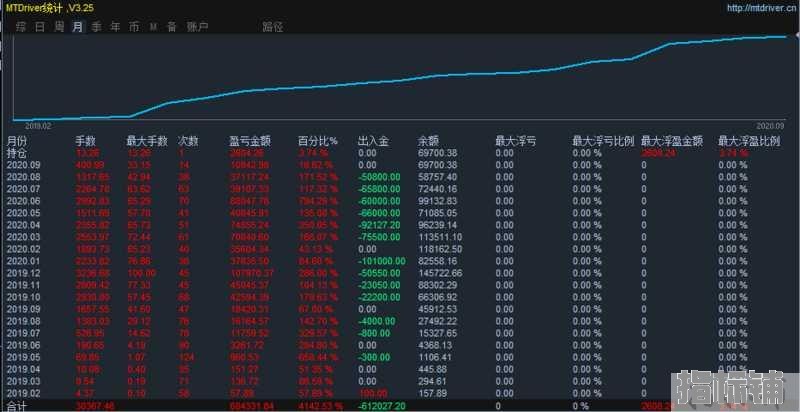Switch to the 季 (quarterly) tab

click(x=97, y=26)
